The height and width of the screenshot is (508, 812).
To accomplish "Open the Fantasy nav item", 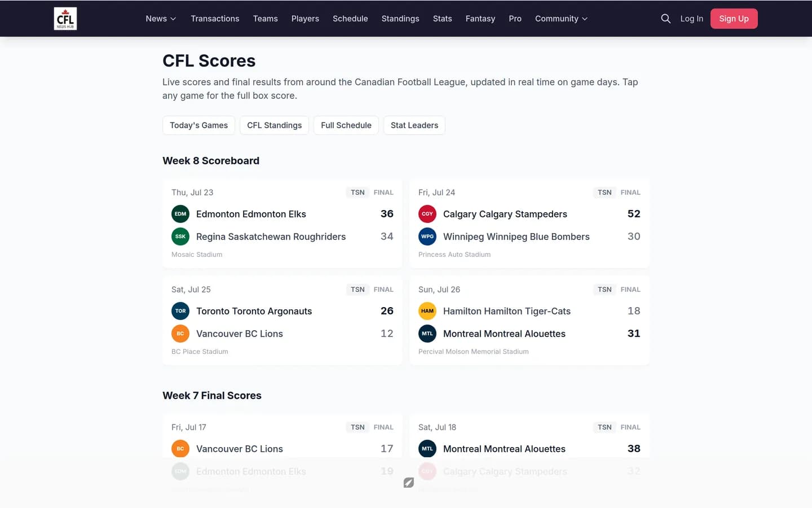I will 480,19.
